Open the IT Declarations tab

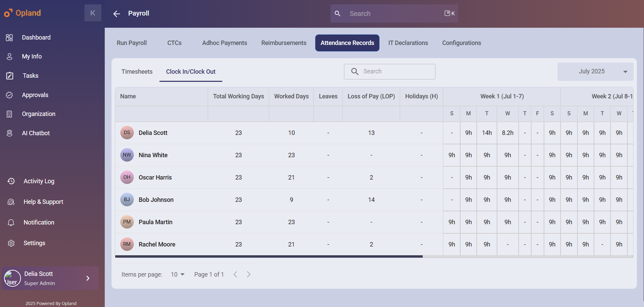coord(408,43)
